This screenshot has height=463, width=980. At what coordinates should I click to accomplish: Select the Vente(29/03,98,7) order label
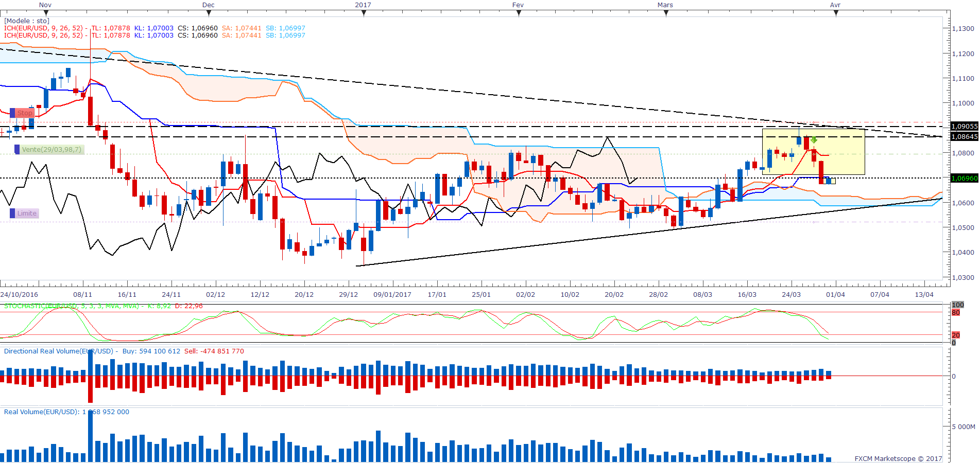[x=51, y=150]
